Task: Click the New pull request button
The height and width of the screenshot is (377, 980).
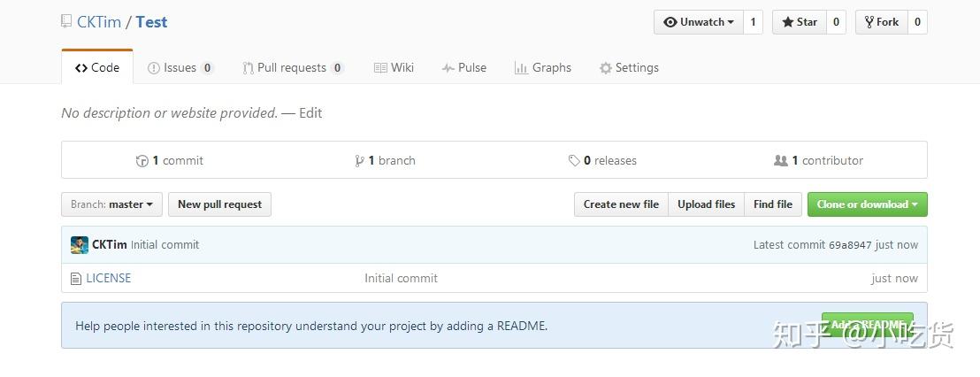Action: pos(219,204)
